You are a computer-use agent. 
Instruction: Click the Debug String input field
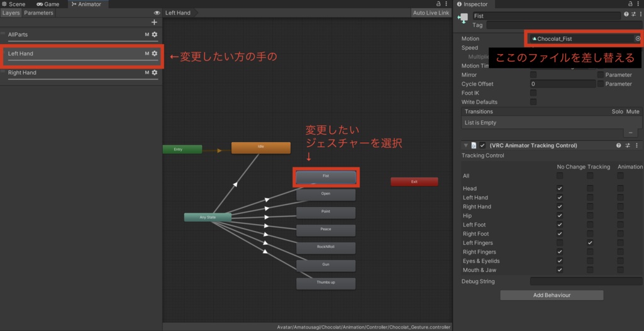(586, 281)
